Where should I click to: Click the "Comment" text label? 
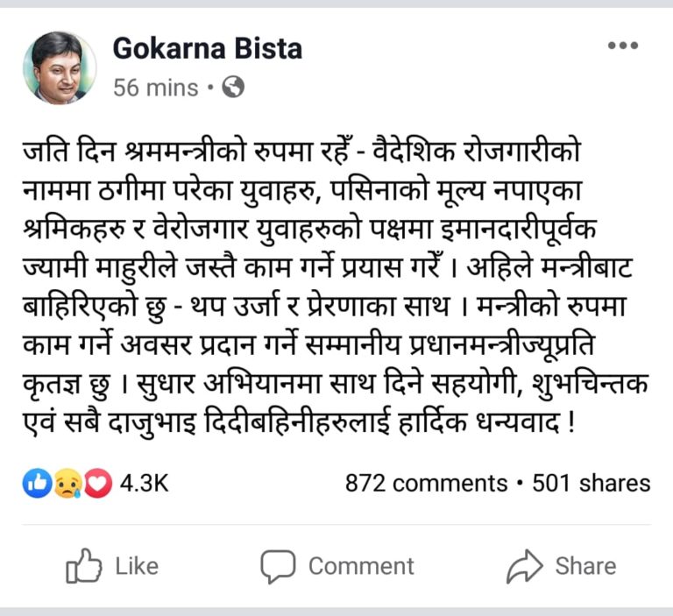361,566
